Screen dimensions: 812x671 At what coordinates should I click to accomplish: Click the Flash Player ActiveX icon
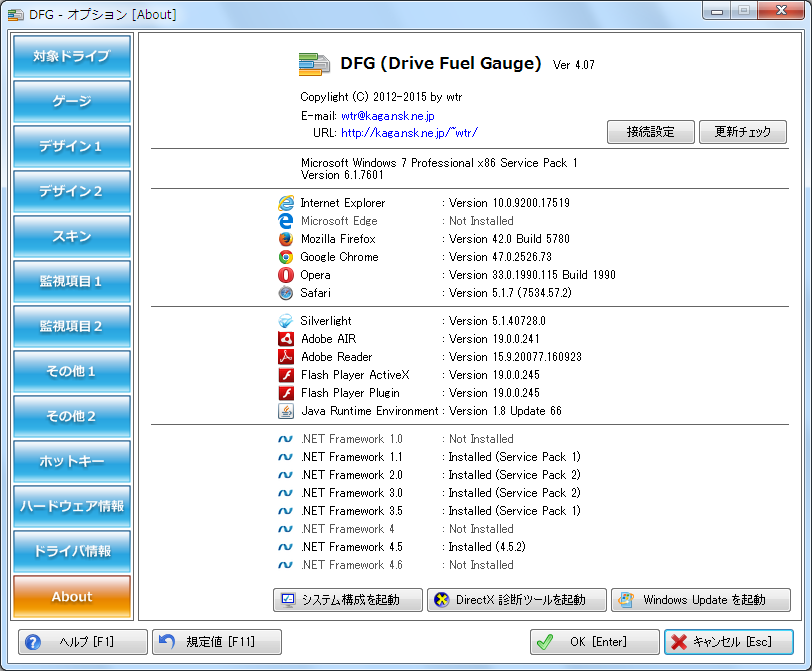point(285,375)
